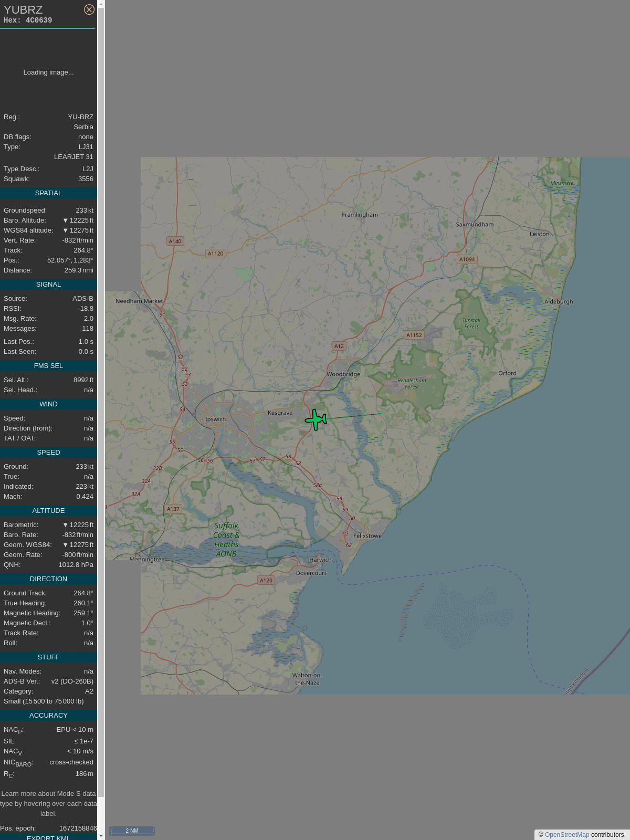Click the sidebar scrollbar down arrow
630x840 pixels.
tap(101, 836)
